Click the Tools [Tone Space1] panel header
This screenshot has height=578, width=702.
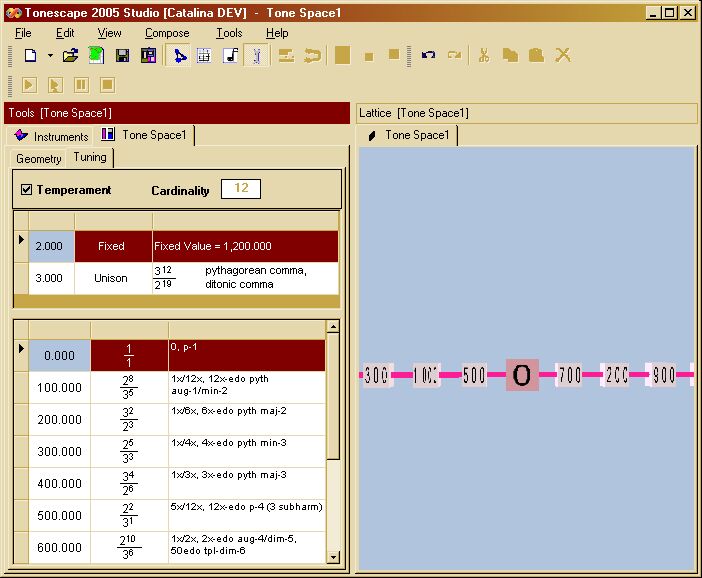click(177, 113)
